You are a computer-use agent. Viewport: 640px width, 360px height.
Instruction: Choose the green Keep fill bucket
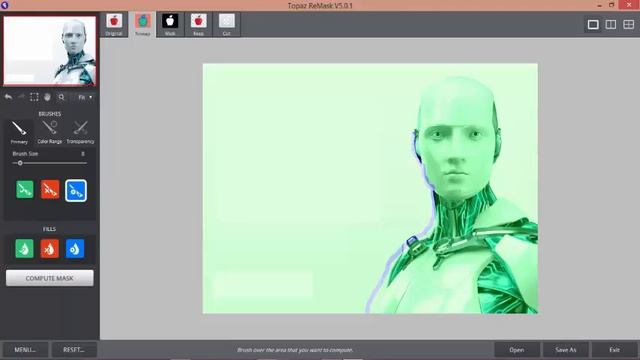pyautogui.click(x=24, y=249)
